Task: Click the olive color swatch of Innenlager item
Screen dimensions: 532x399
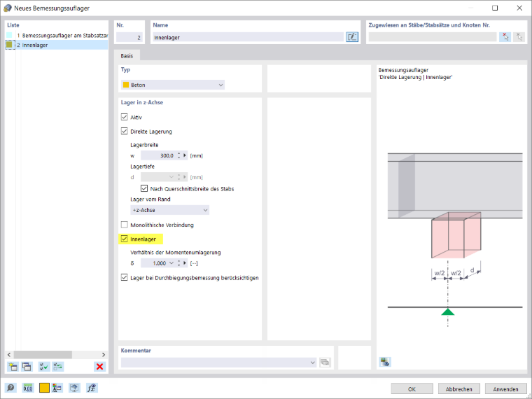Action: [x=9, y=44]
